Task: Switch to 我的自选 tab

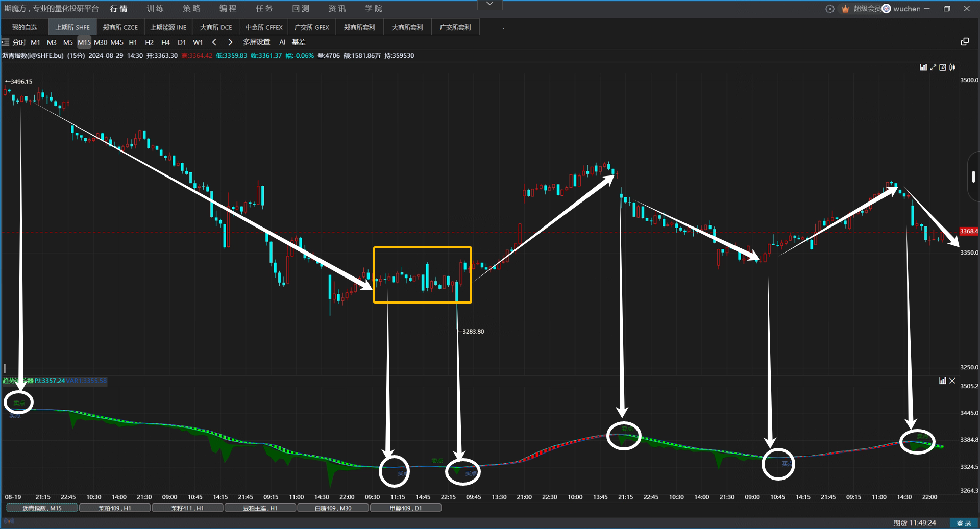Action: [x=25, y=28]
